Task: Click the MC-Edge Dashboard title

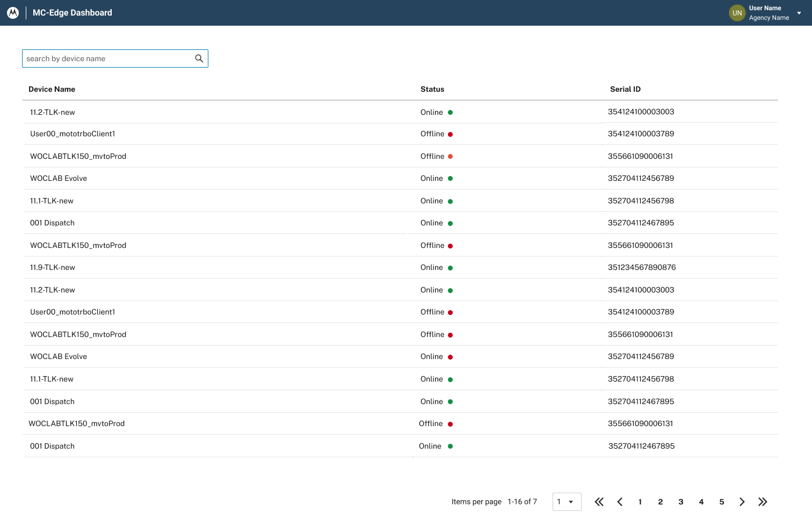Action: pyautogui.click(x=73, y=13)
